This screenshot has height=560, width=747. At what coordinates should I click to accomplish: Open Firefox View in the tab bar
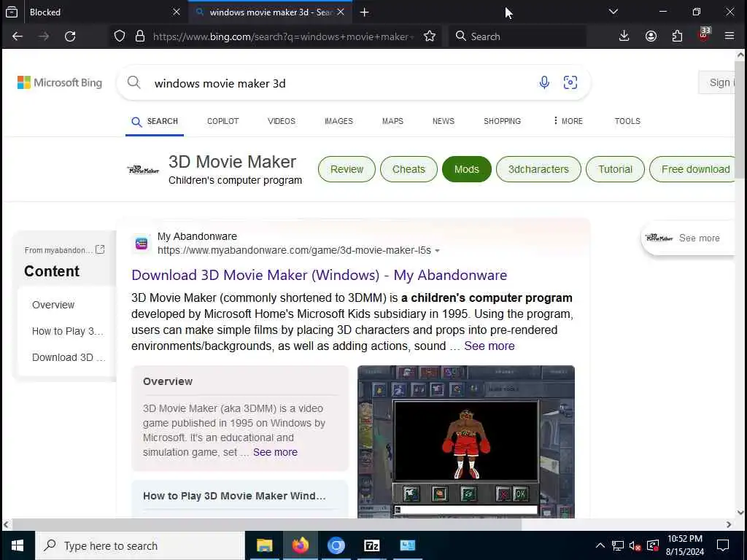click(x=12, y=12)
